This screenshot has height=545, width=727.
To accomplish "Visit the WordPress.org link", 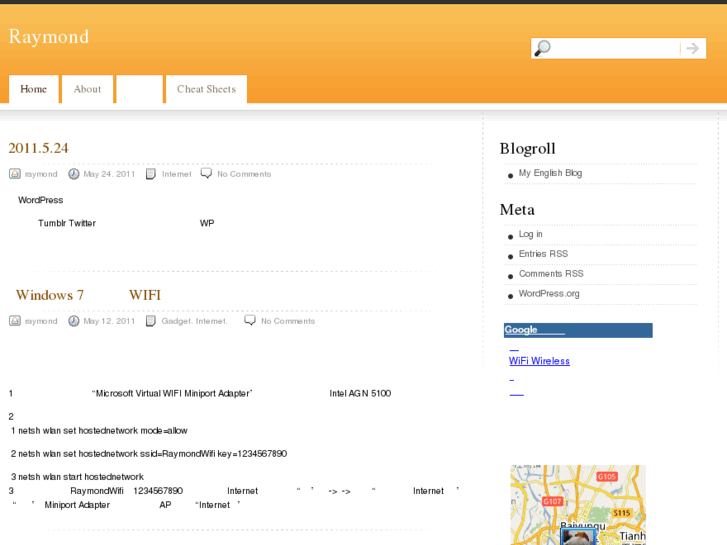I will (x=549, y=294).
